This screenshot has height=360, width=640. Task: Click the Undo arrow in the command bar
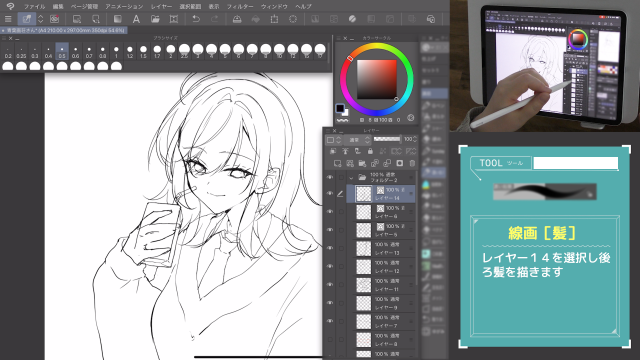coord(196,19)
